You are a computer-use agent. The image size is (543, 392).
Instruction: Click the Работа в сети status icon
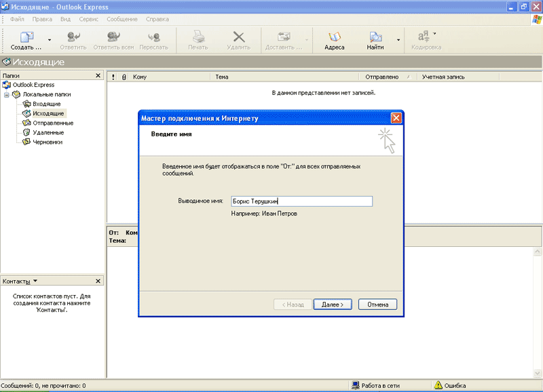pyautogui.click(x=355, y=385)
